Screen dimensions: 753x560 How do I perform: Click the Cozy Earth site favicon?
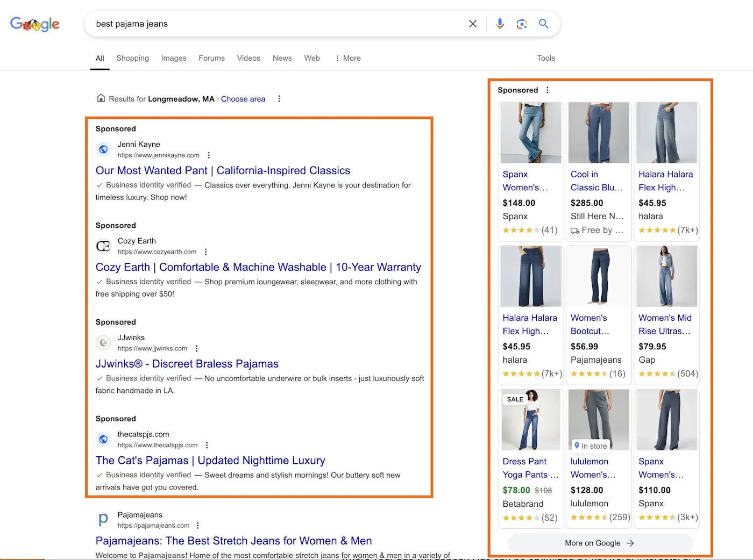[103, 246]
